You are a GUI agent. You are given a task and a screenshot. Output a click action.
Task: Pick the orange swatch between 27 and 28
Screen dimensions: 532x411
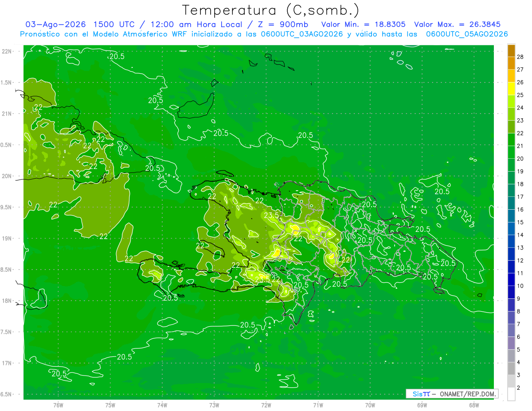[511, 63]
